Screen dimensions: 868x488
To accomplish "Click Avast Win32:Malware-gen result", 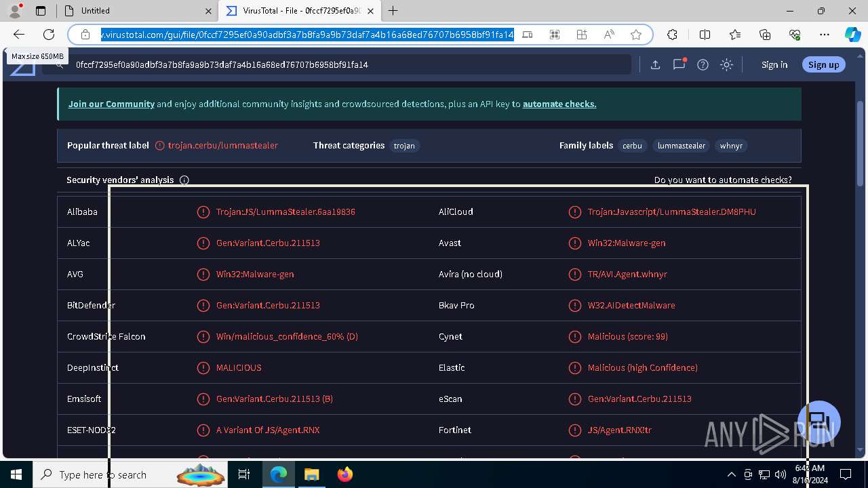I will tap(627, 243).
